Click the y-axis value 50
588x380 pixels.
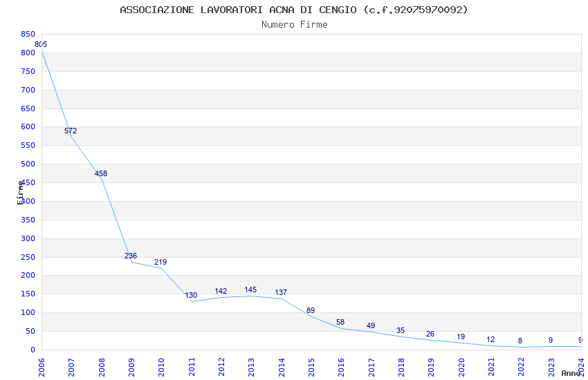pyautogui.click(x=30, y=332)
